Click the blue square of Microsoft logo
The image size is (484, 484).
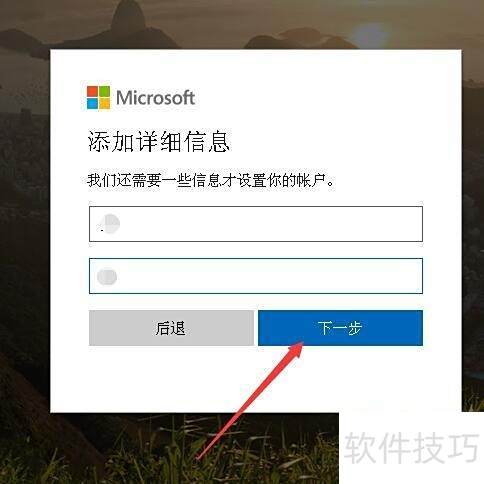(92, 104)
